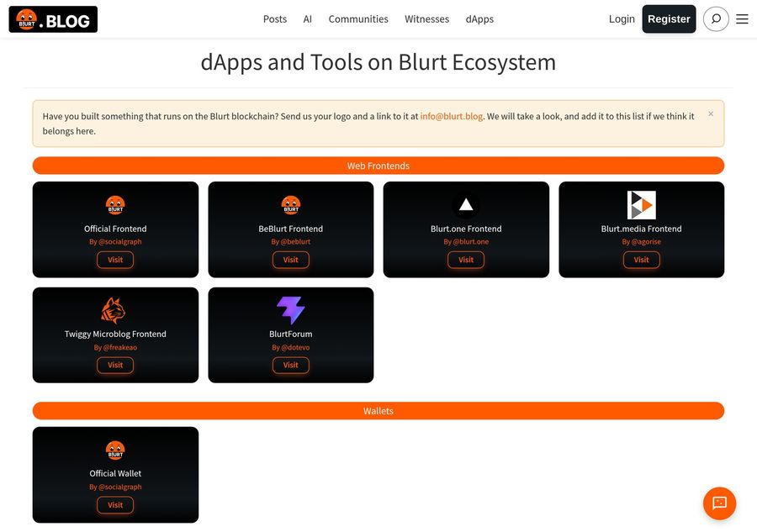Open the @blurt.one author link
Viewport: 757px width, 532px height.
coord(471,242)
